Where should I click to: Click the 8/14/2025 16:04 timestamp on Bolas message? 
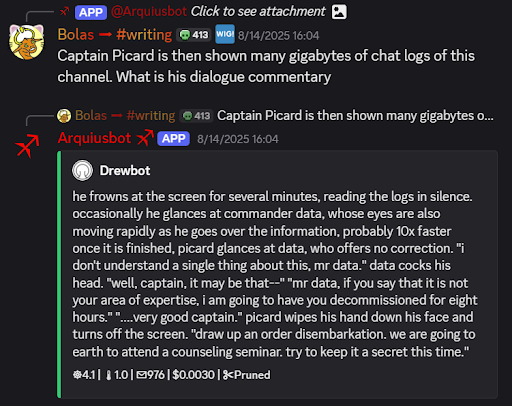(278, 35)
